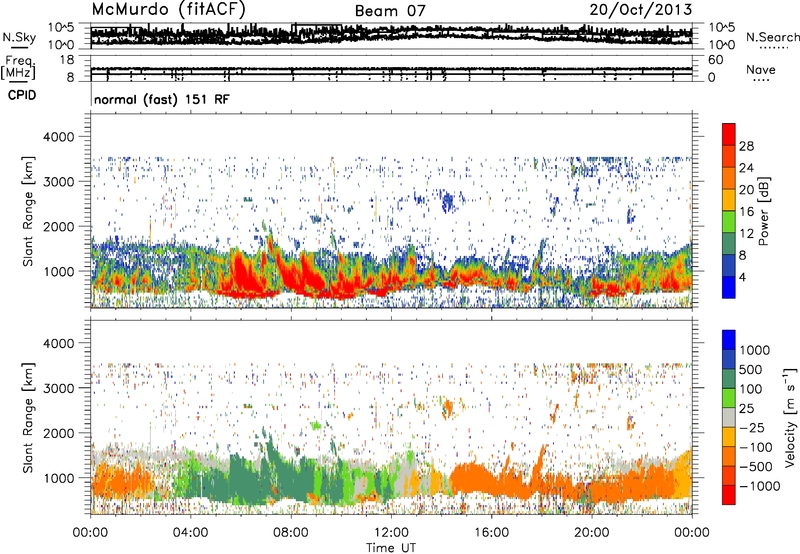Viewport: 800px width, 554px height.
Task: Click the McMurdo (fitACF) plot title
Action: [x=168, y=10]
